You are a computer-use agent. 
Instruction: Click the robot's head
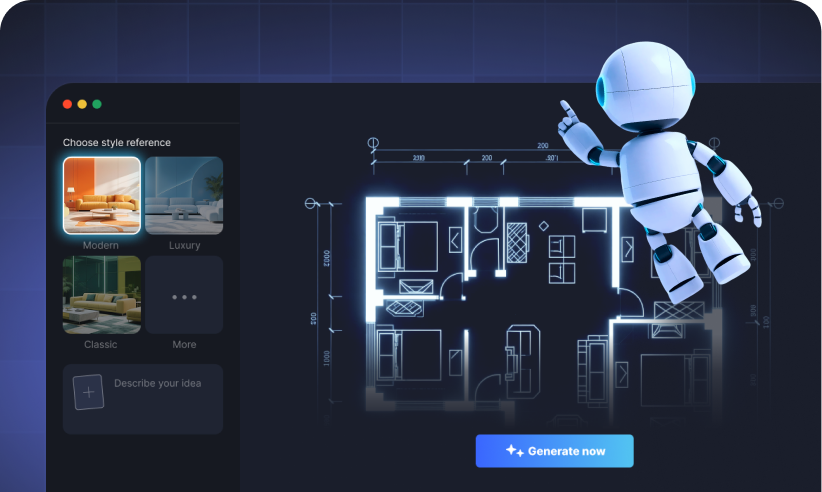point(645,85)
